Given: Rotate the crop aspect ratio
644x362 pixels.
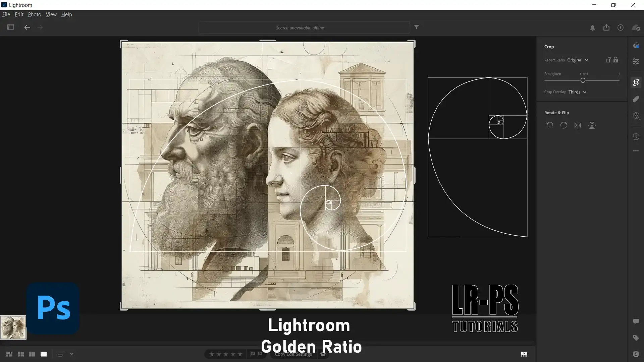Looking at the screenshot, I should click(x=608, y=60).
